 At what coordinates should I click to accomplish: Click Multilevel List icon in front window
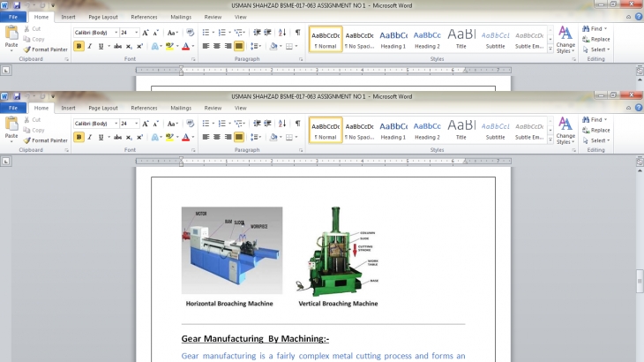coord(238,124)
